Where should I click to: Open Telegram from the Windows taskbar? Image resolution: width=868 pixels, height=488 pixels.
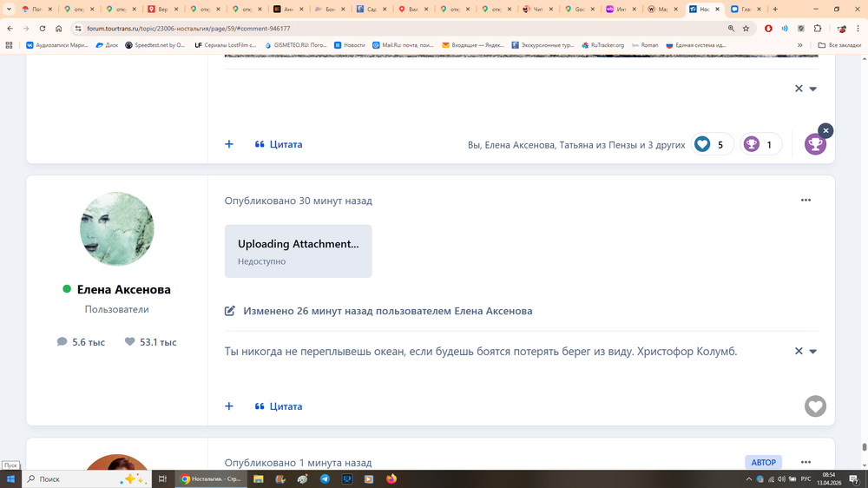(325, 478)
